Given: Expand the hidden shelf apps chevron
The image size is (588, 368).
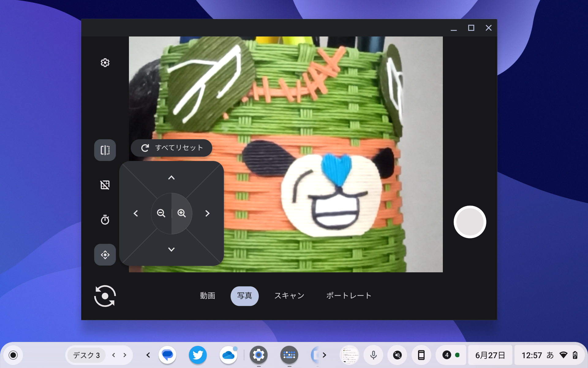Looking at the screenshot, I should [324, 355].
